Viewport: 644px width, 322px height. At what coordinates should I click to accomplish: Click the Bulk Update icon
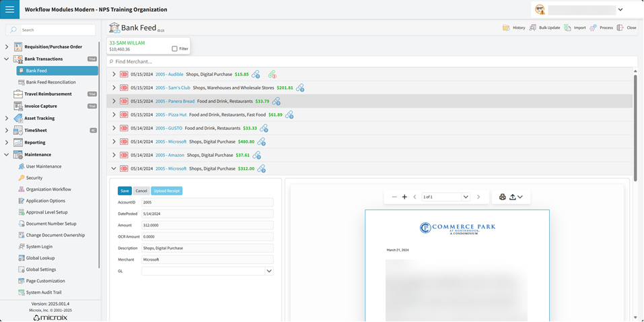533,28
